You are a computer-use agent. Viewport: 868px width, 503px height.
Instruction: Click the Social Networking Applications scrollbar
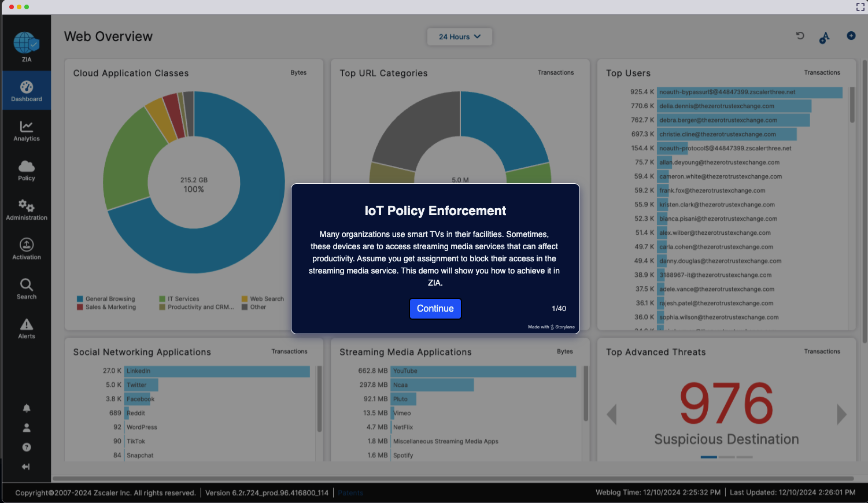(x=319, y=399)
